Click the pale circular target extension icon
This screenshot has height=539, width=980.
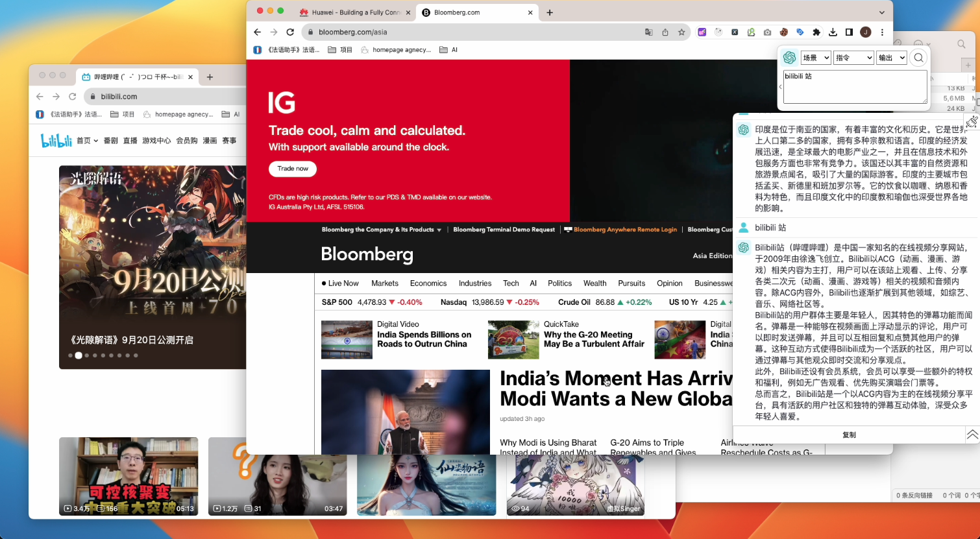pyautogui.click(x=718, y=32)
